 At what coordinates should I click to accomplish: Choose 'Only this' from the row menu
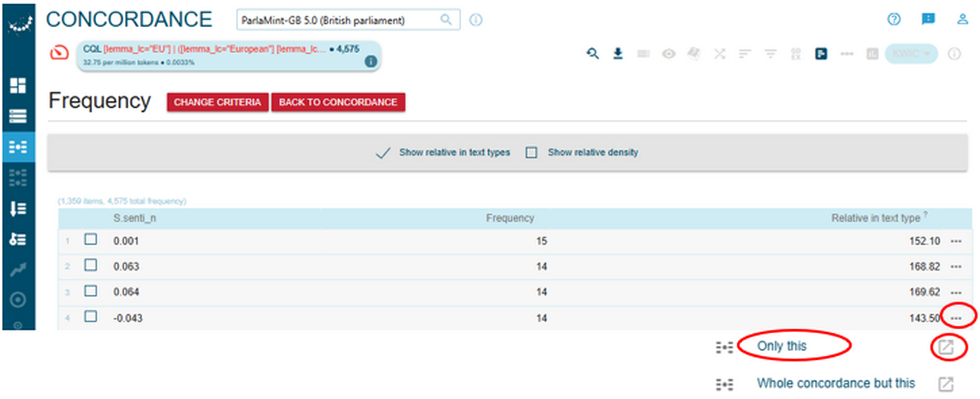[x=781, y=346]
